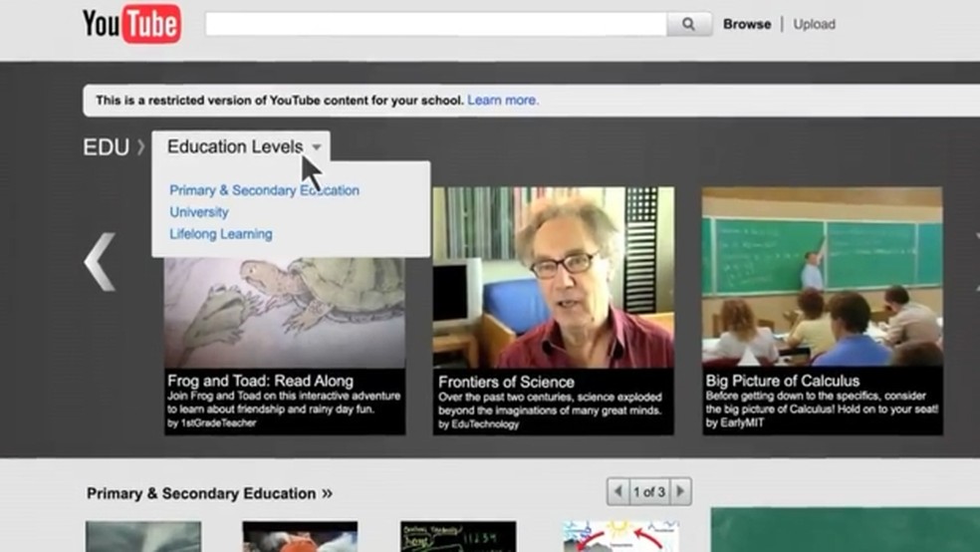Viewport: 980px width, 552px height.
Task: Click the Frontiers of Science title
Action: tap(506, 382)
